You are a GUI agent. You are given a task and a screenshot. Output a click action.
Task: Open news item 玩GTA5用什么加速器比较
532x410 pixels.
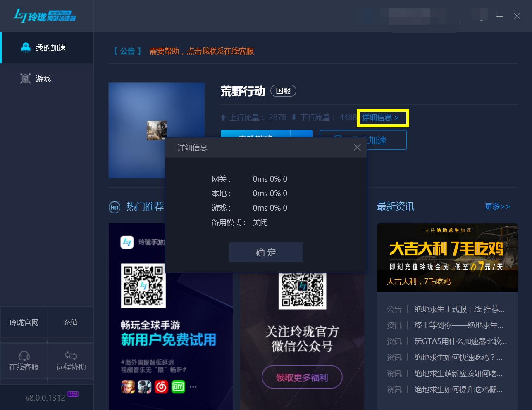pos(460,341)
